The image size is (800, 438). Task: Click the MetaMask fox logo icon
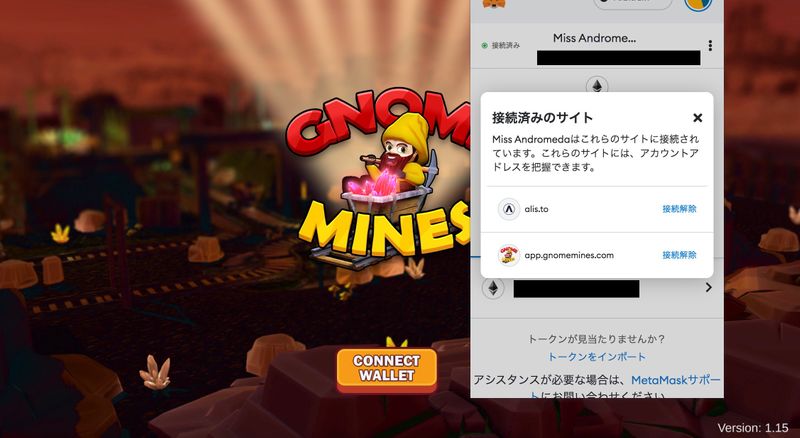[494, 3]
